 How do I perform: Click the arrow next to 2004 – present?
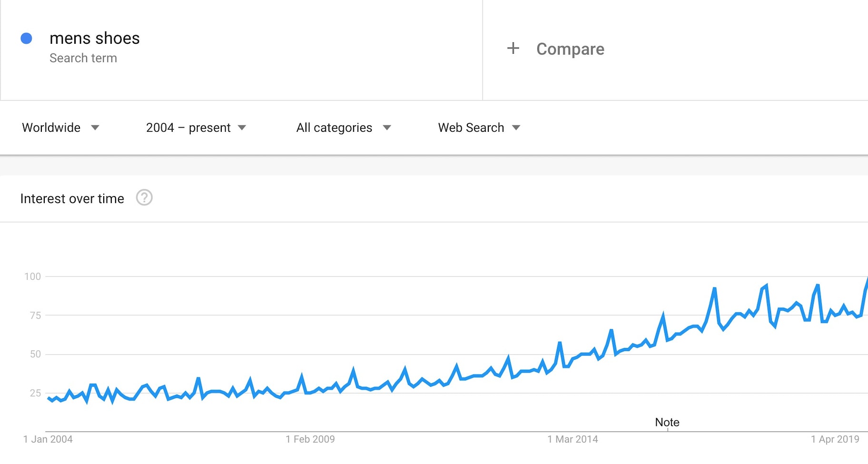pyautogui.click(x=242, y=128)
